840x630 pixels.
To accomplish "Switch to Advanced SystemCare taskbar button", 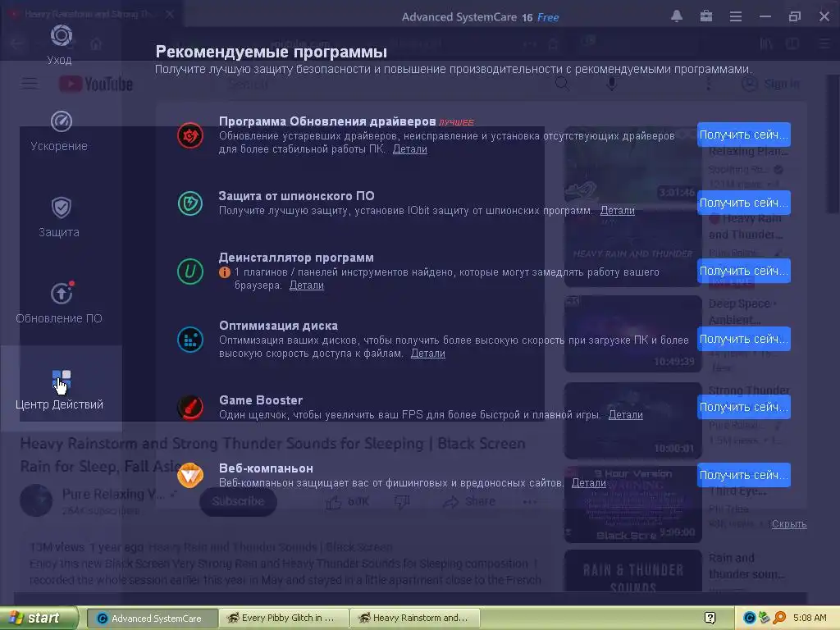I will 152,619.
